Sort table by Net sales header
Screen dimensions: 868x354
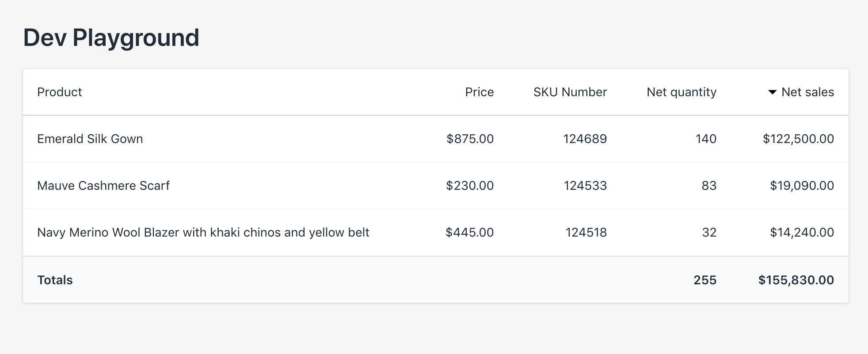(x=807, y=92)
